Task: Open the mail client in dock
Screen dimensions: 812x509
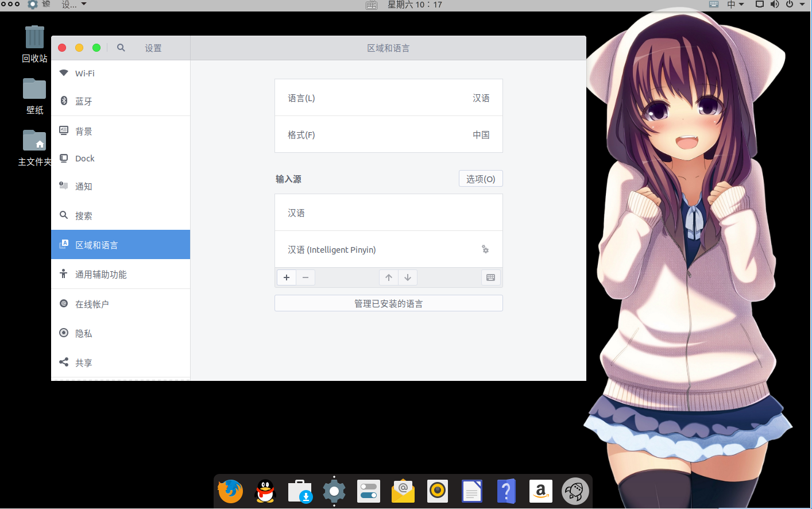Action: (403, 491)
